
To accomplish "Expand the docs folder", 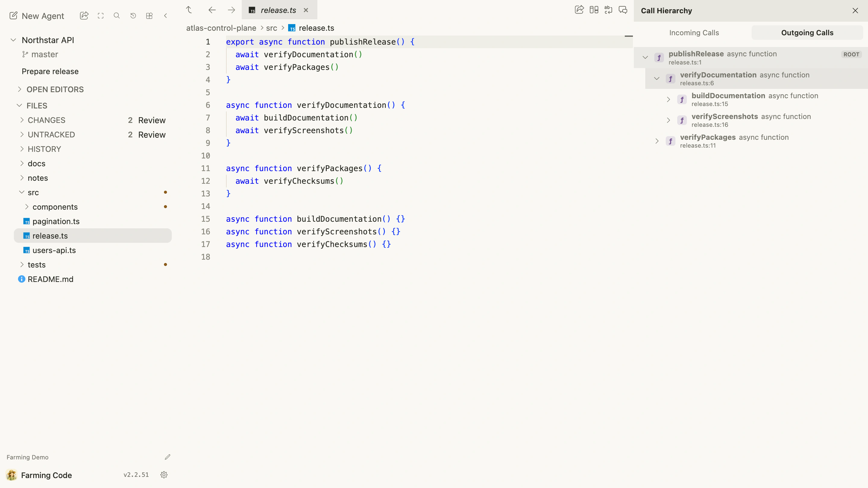I will (22, 163).
